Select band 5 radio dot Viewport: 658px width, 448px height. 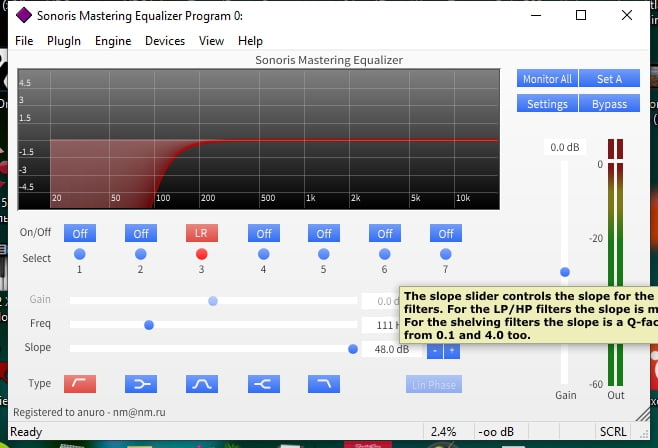coord(324,254)
